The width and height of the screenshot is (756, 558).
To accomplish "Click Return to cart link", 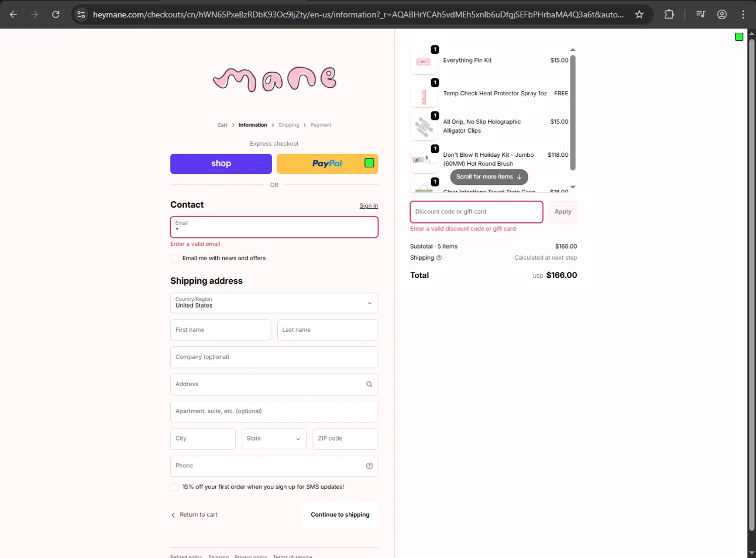I will point(199,515).
